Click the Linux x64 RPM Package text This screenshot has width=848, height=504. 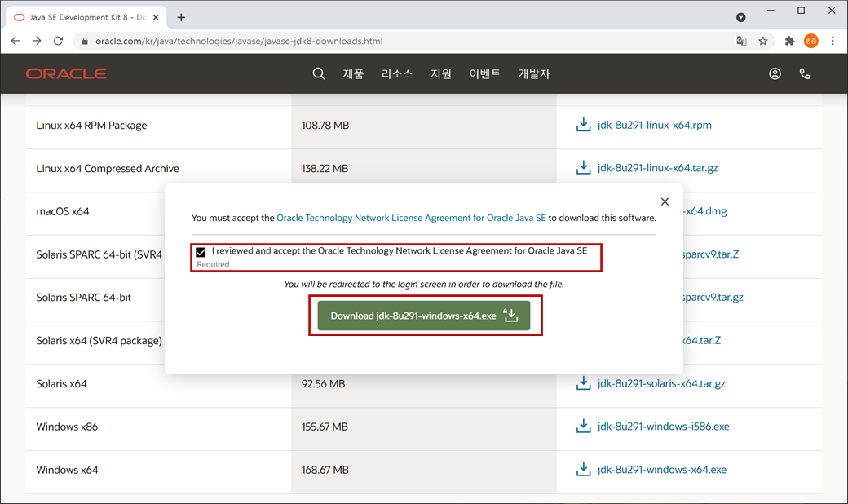coord(91,125)
